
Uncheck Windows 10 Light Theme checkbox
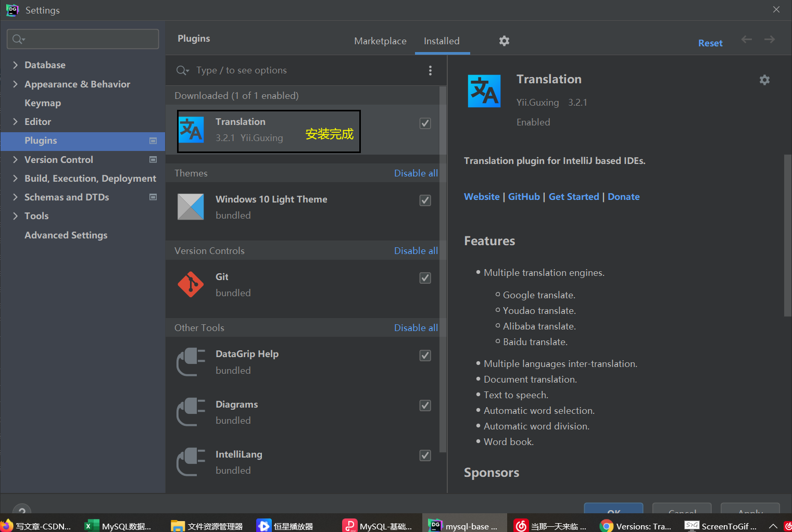pos(425,200)
